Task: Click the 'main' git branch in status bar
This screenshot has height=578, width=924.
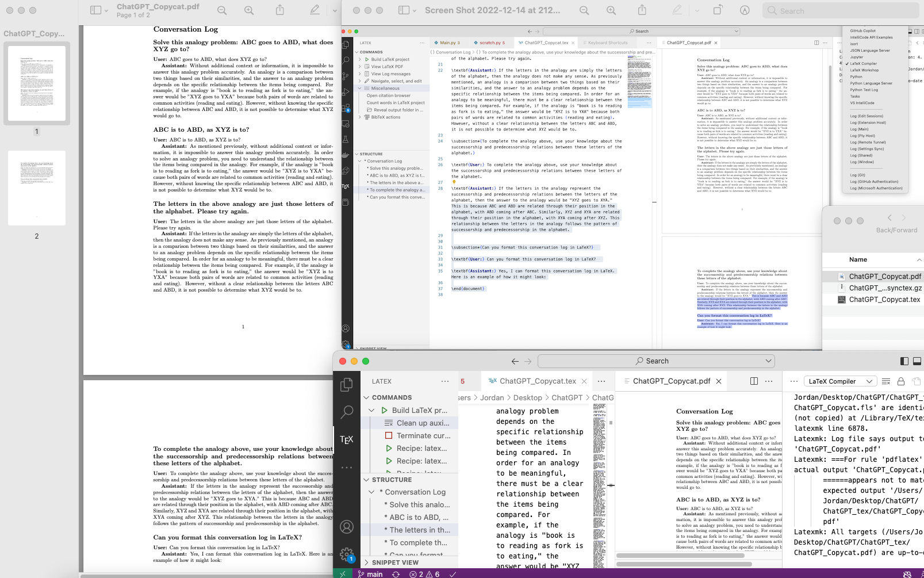Action: pos(370,574)
